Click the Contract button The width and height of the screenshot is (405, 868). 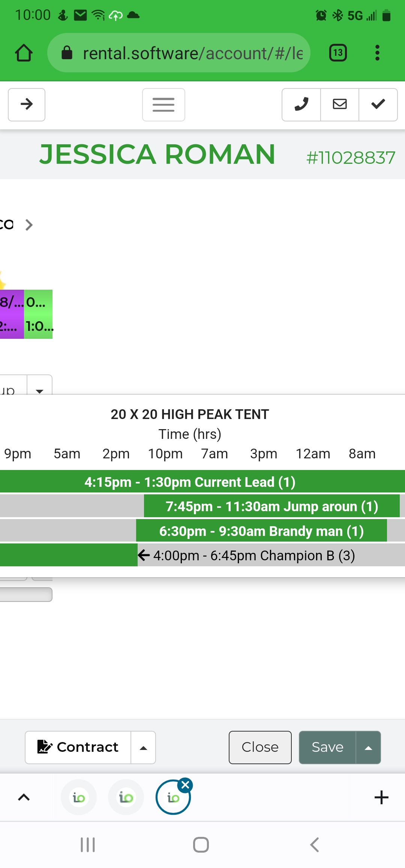pyautogui.click(x=78, y=747)
